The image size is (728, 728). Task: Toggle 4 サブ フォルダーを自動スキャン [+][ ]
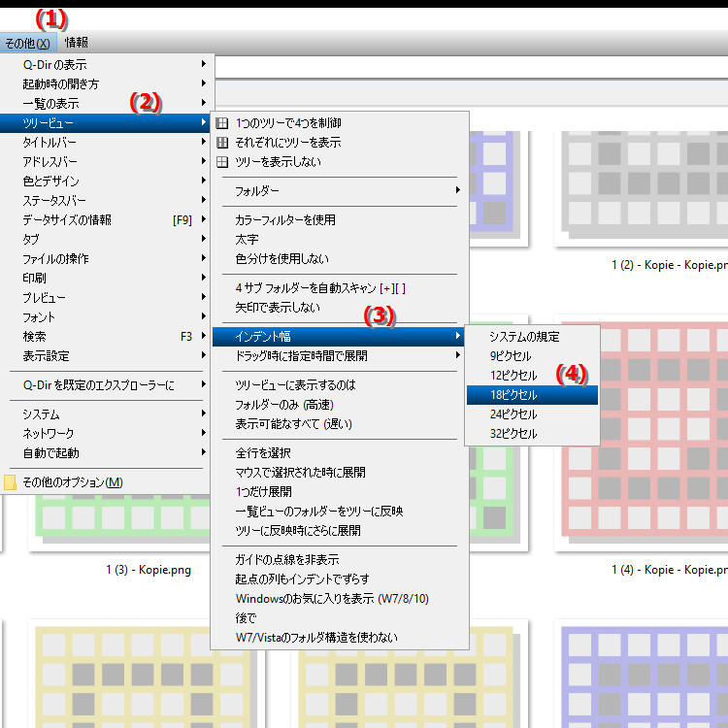tap(340, 288)
